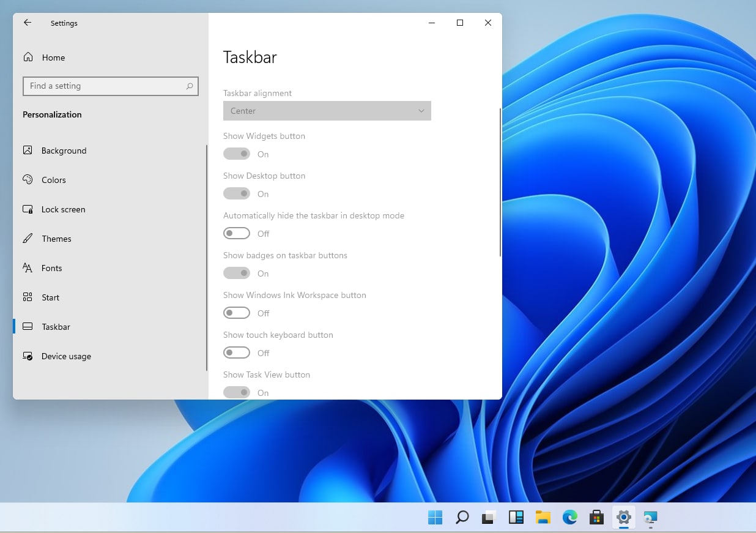Screen dimensions: 756x533
Task: Open Fonts settings page
Action: pos(110,268)
